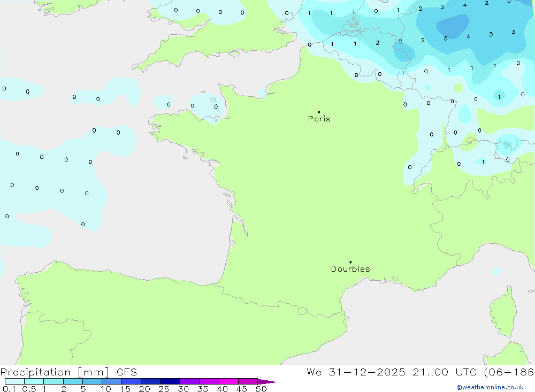
Task: Open the weatheronline.co.uk copyright link
Action: pyautogui.click(x=490, y=387)
